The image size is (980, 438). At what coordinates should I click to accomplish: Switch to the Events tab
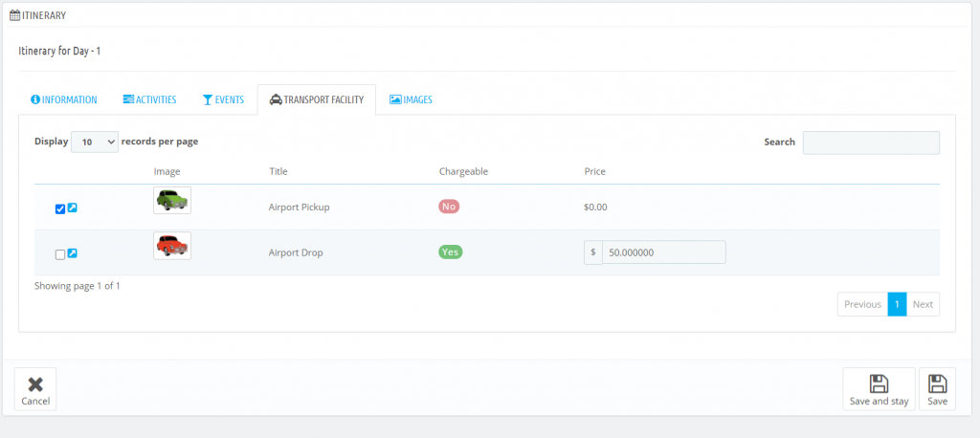(x=223, y=99)
